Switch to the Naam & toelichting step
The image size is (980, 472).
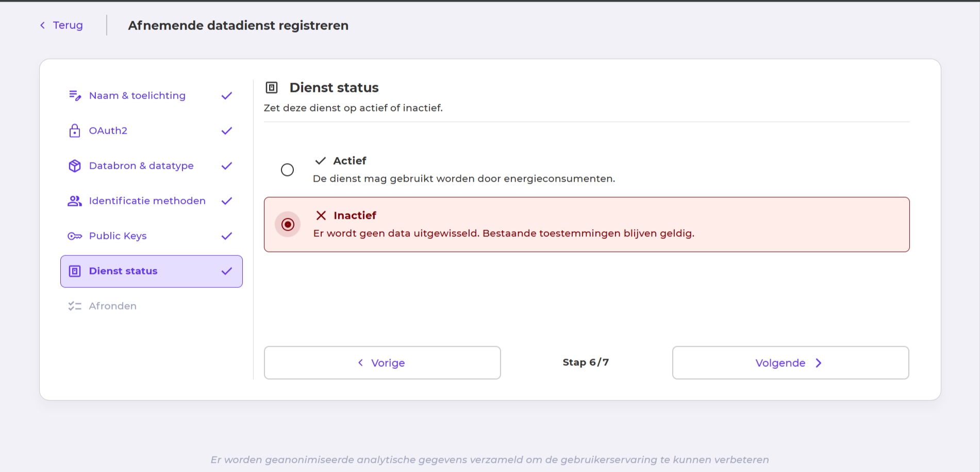pos(137,95)
